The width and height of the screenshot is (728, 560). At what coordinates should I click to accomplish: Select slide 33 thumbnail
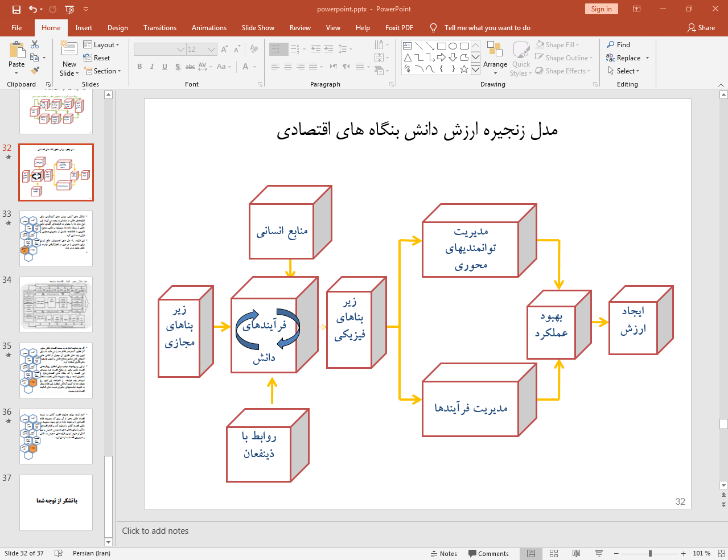click(x=56, y=238)
